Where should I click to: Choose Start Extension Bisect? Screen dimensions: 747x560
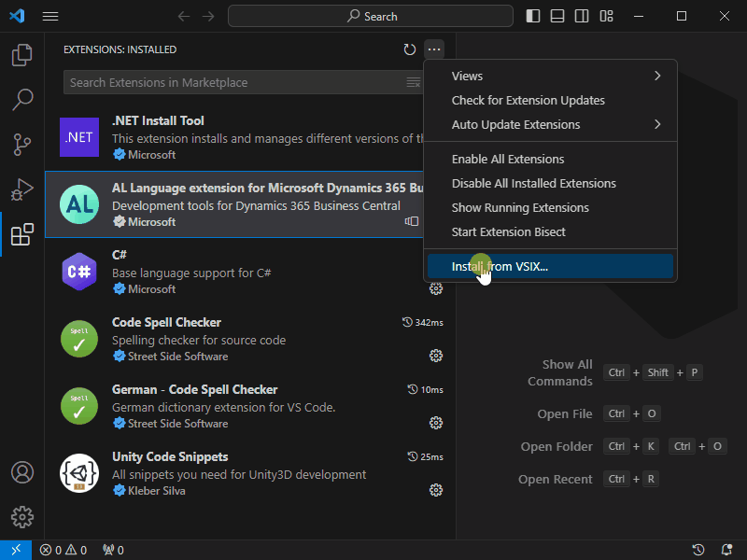coord(550,231)
